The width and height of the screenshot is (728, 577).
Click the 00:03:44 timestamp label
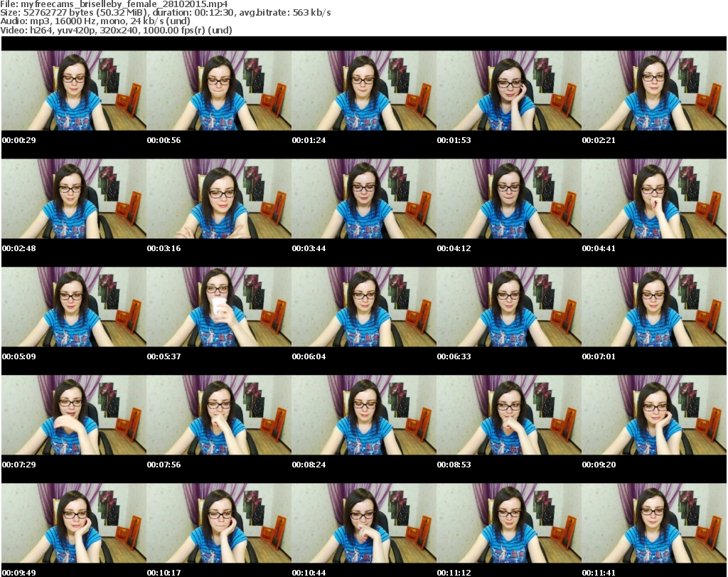tap(309, 248)
